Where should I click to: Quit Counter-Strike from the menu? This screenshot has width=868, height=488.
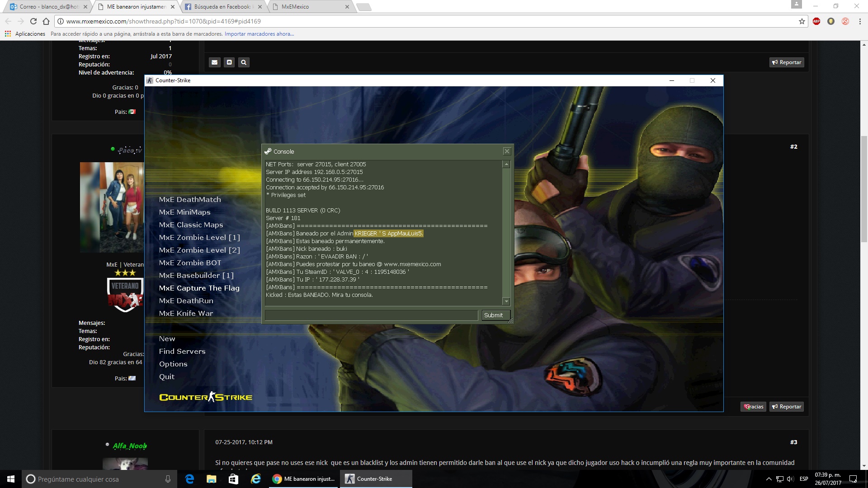(x=166, y=376)
